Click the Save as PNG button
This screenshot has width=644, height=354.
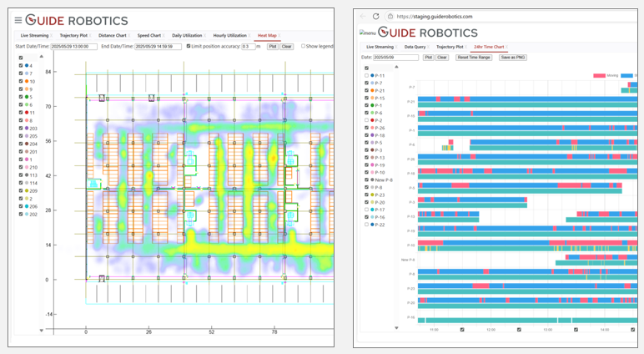click(511, 58)
